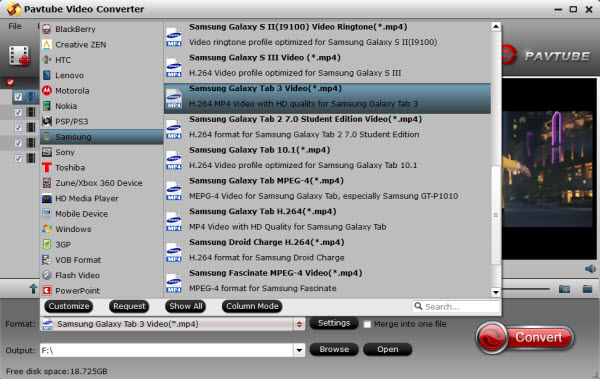Choose the Toshiba red T icon

pyautogui.click(x=47, y=167)
